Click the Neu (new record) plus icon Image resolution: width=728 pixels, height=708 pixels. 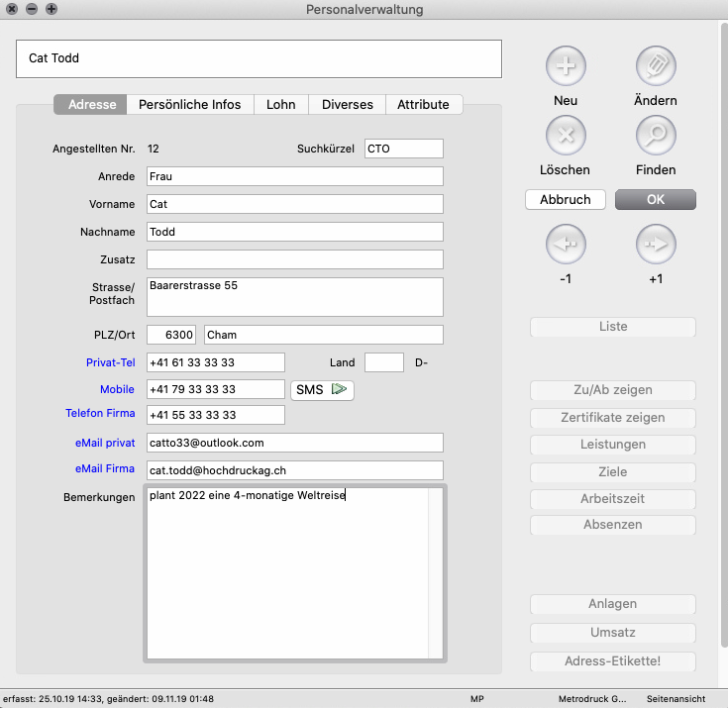tap(566, 65)
